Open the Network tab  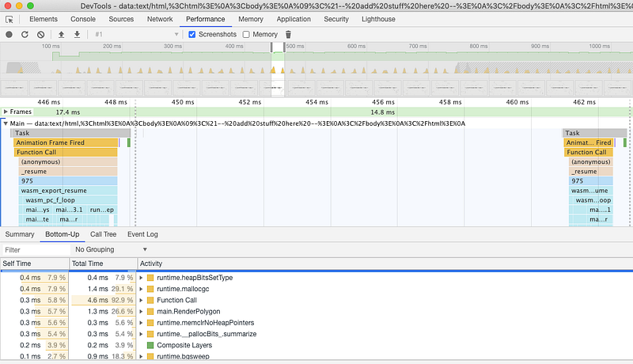pos(160,19)
